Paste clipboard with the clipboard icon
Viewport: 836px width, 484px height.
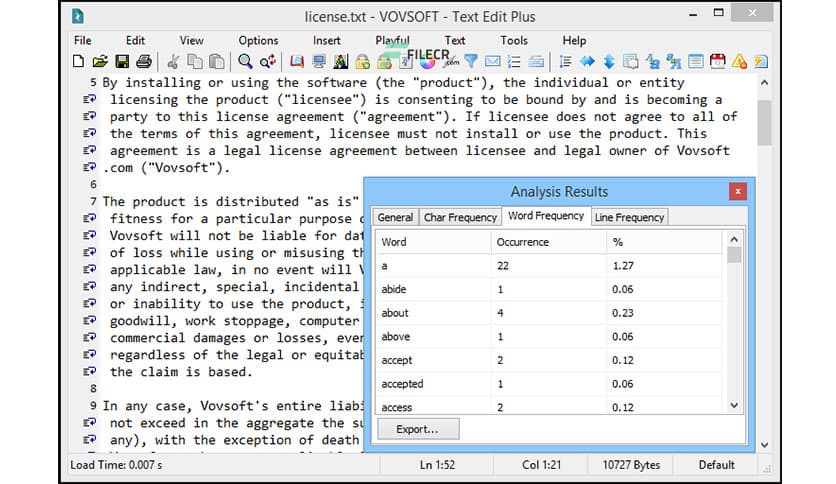[216, 62]
